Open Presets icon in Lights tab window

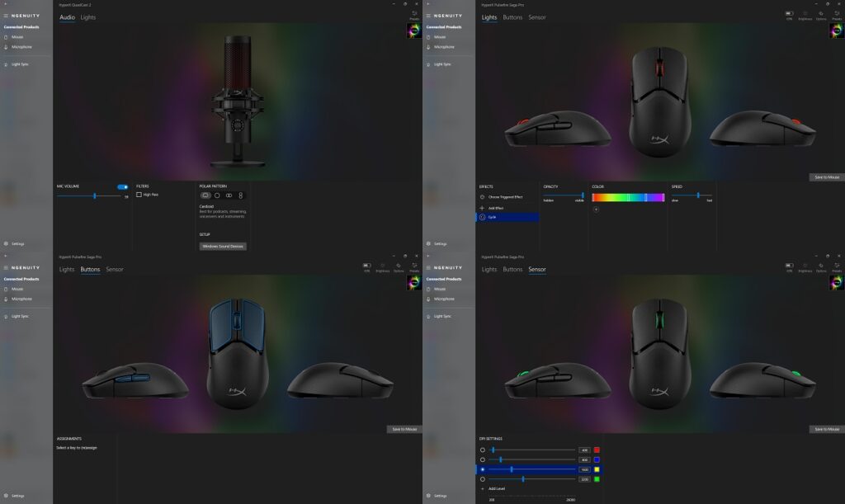(837, 15)
